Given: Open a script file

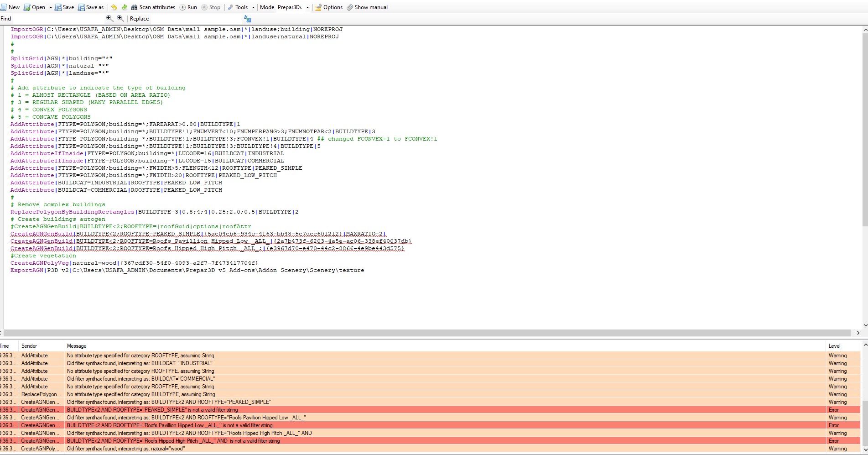Looking at the screenshot, I should tap(35, 7).
